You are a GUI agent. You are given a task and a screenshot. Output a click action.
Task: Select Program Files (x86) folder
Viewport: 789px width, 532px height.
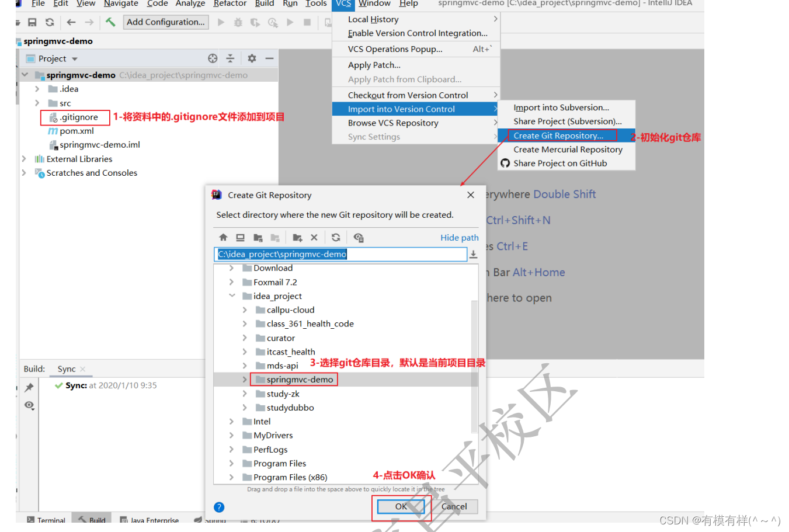tap(290, 477)
